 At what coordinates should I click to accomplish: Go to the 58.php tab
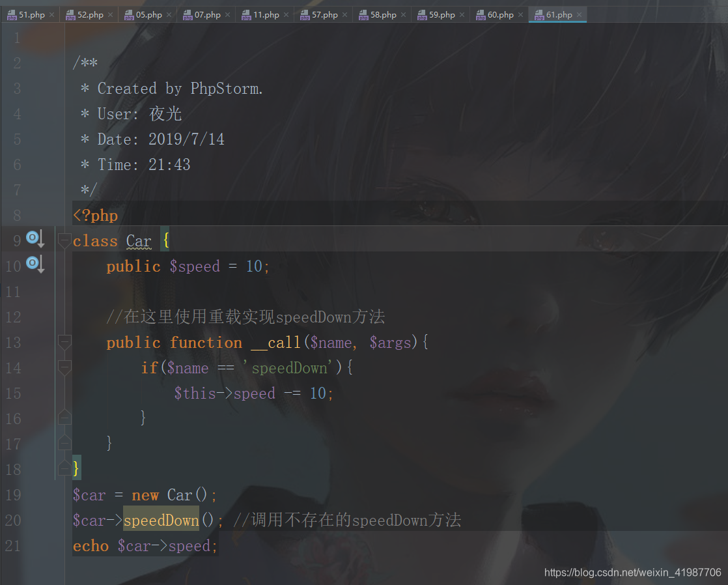[383, 15]
